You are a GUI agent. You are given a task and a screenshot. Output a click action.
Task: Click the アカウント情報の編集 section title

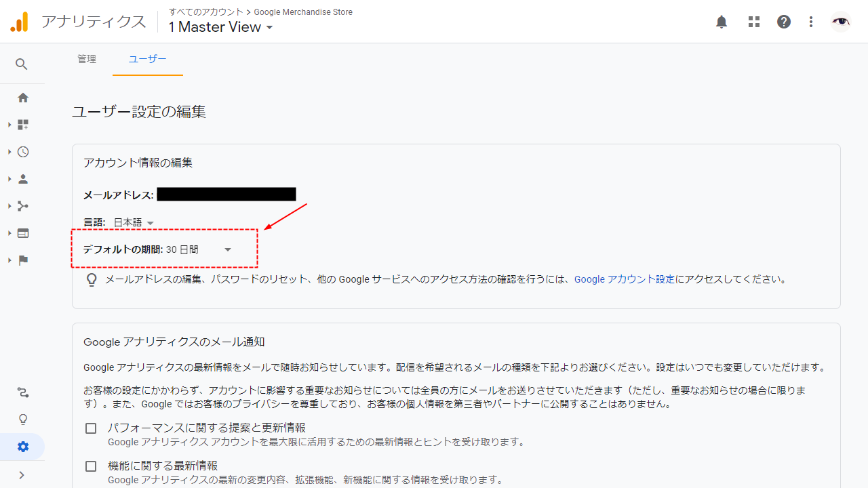(x=138, y=163)
